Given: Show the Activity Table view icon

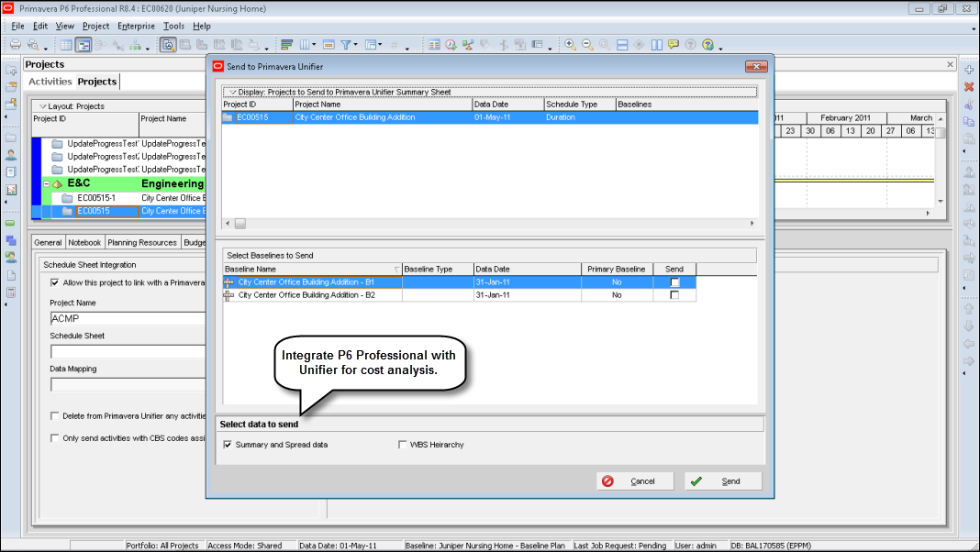Looking at the screenshot, I should (x=66, y=44).
